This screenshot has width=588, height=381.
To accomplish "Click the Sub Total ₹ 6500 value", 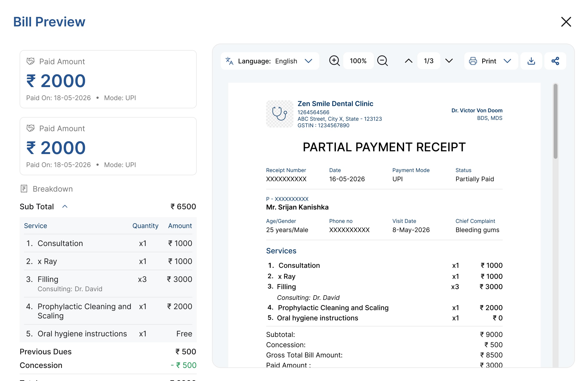I will click(183, 207).
